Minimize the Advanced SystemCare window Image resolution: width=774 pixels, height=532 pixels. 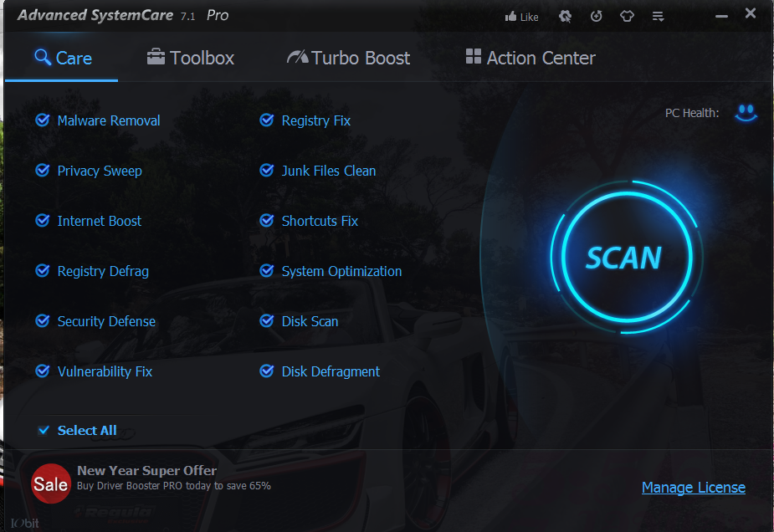[721, 16]
